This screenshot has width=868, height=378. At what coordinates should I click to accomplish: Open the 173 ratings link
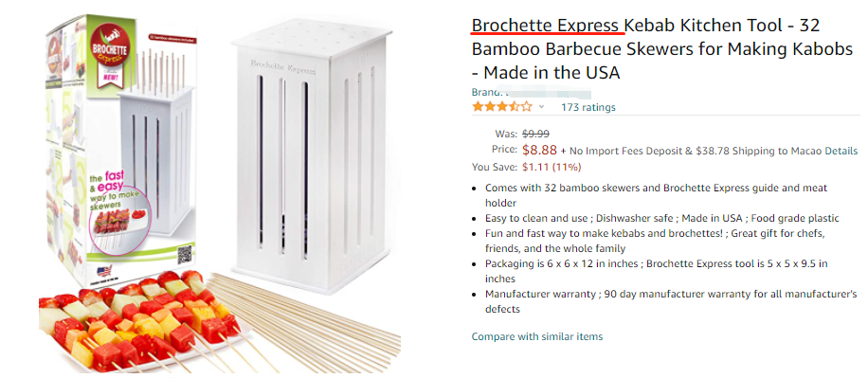pos(588,107)
